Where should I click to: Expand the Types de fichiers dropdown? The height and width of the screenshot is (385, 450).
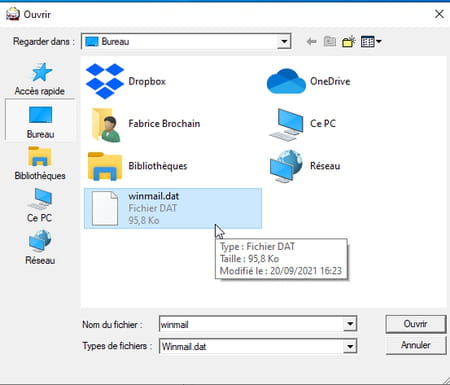[x=350, y=346]
